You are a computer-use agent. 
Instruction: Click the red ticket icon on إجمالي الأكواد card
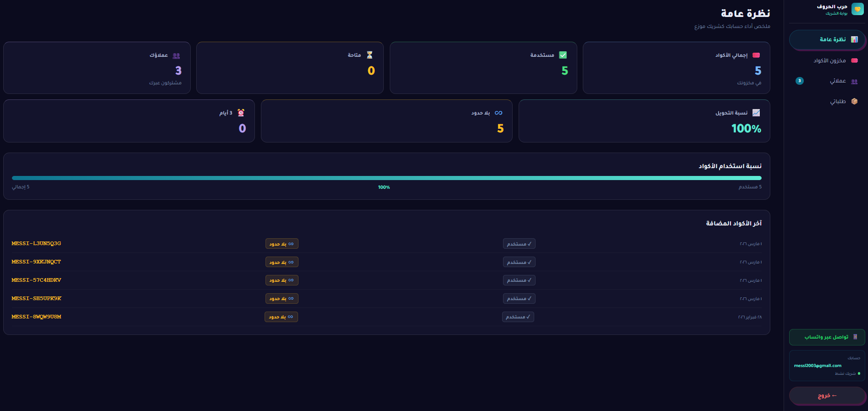click(x=756, y=55)
